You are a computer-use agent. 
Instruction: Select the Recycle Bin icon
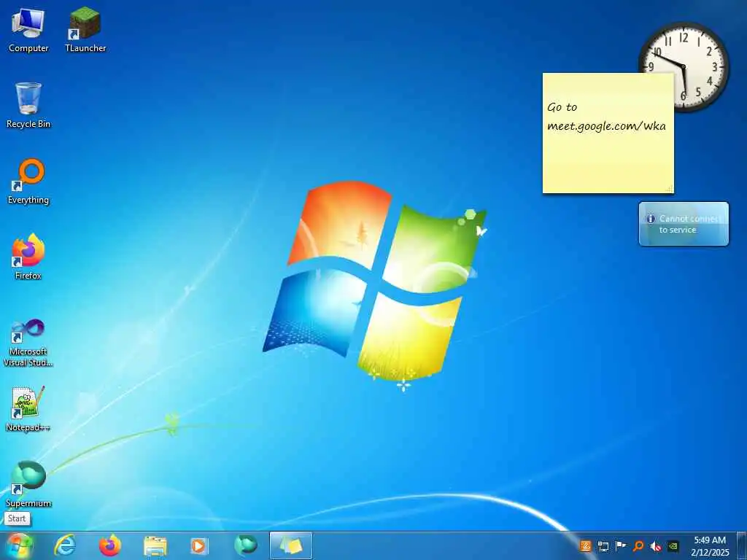pyautogui.click(x=28, y=106)
